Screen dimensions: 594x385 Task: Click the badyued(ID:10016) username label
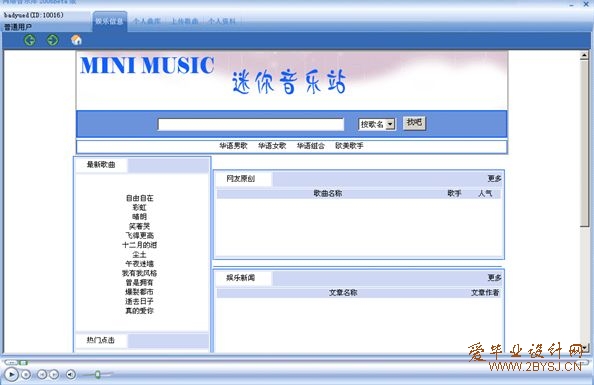click(x=33, y=15)
